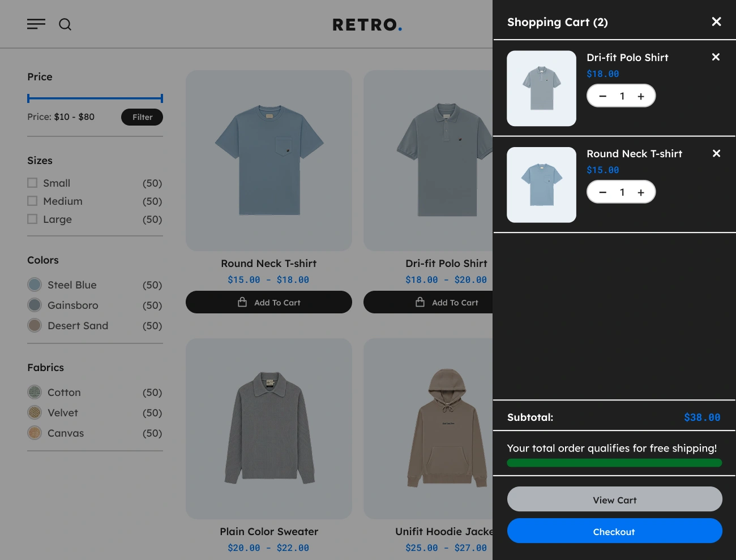Open Round Neck T-shirt product image
736x560 pixels.
[x=269, y=161]
